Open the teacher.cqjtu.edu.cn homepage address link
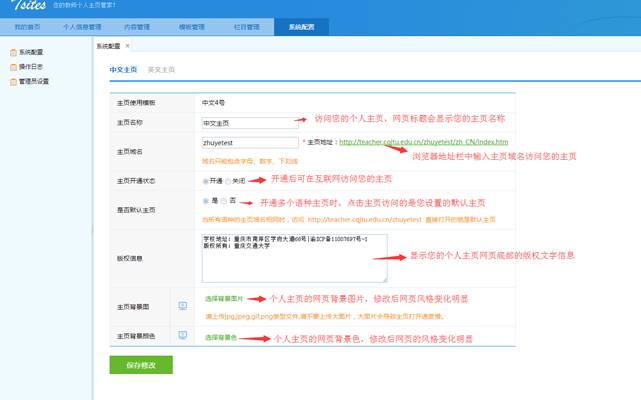641x400 pixels. pyautogui.click(x=424, y=142)
